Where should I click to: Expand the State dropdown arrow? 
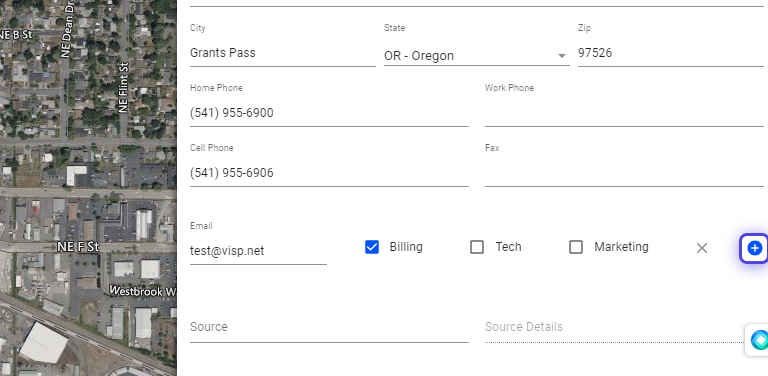562,56
